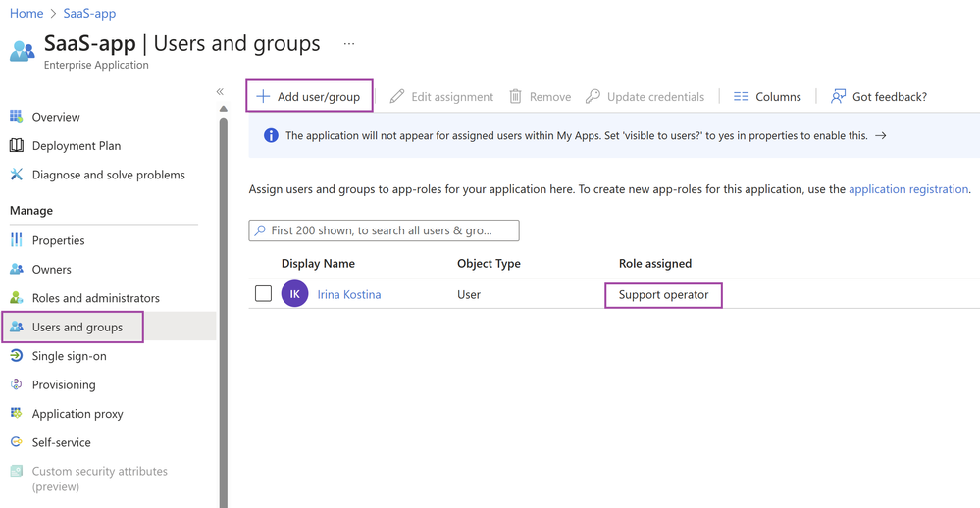
Task: Click the Got feedback person icon
Action: click(x=838, y=96)
